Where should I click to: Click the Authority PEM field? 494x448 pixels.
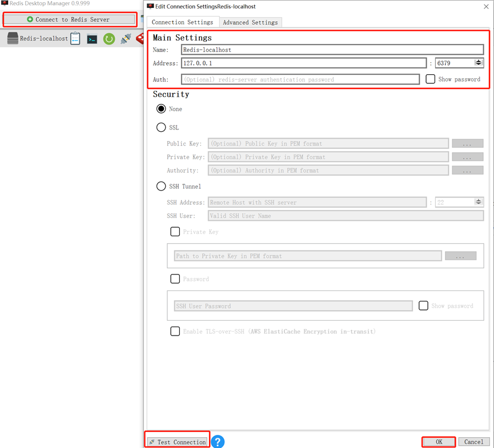tap(328, 170)
